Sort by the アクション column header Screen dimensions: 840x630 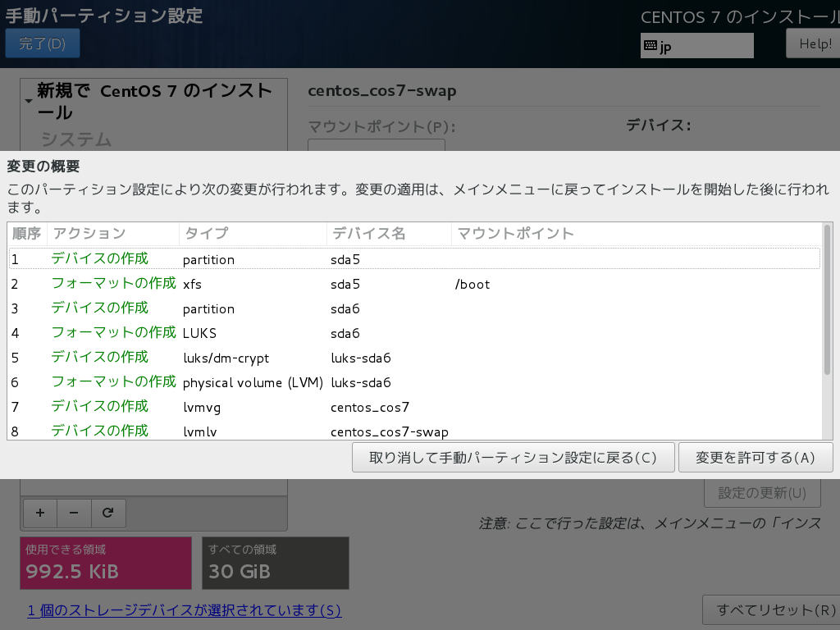coord(113,234)
